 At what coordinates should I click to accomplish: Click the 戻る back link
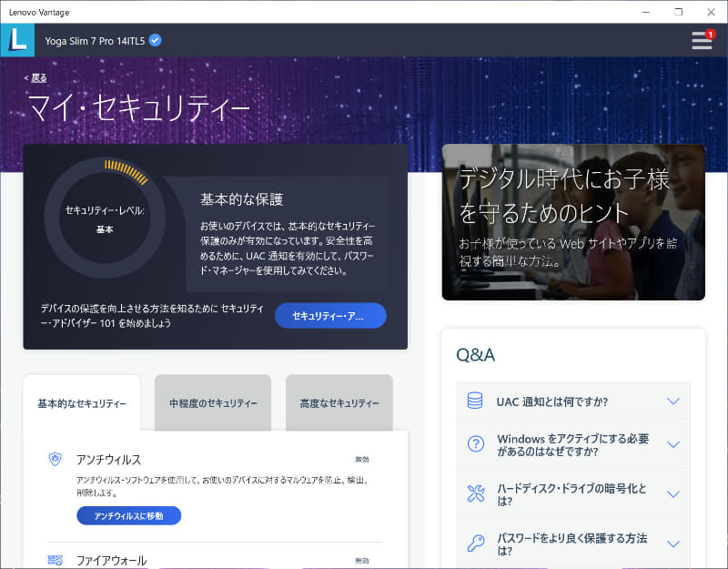[36, 78]
